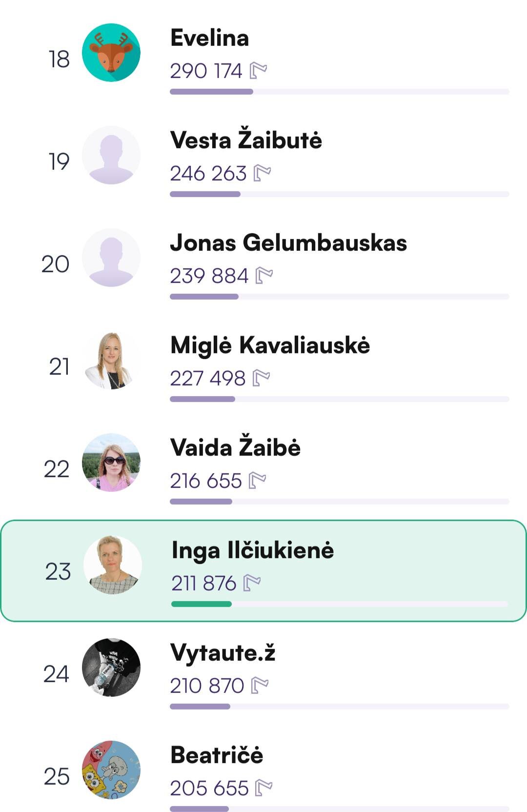Screen dimensions: 527x812
Task: Open Beatričė's cartoon avatar
Action: (111, 770)
